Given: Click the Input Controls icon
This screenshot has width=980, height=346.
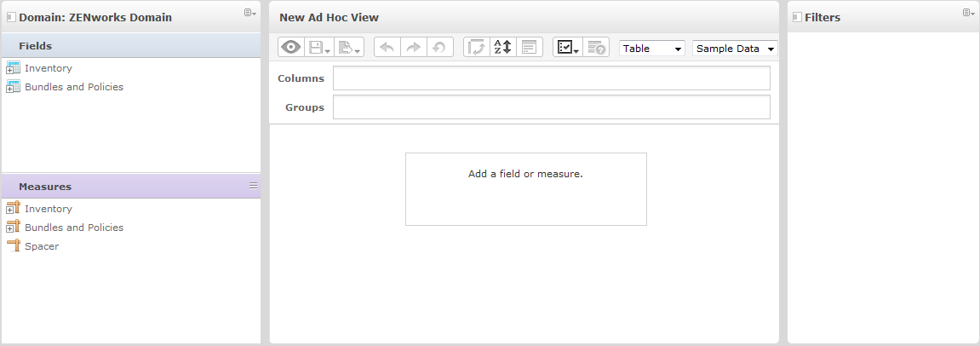Looking at the screenshot, I should pos(529,48).
